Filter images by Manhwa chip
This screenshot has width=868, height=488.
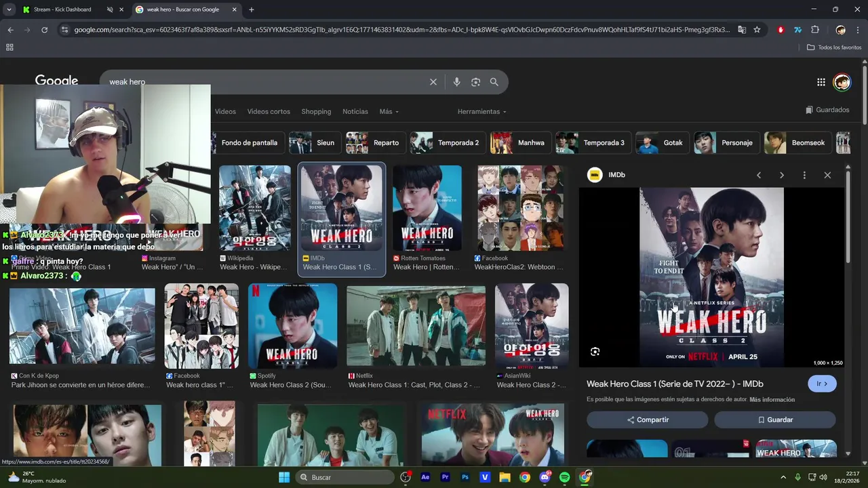(x=521, y=143)
